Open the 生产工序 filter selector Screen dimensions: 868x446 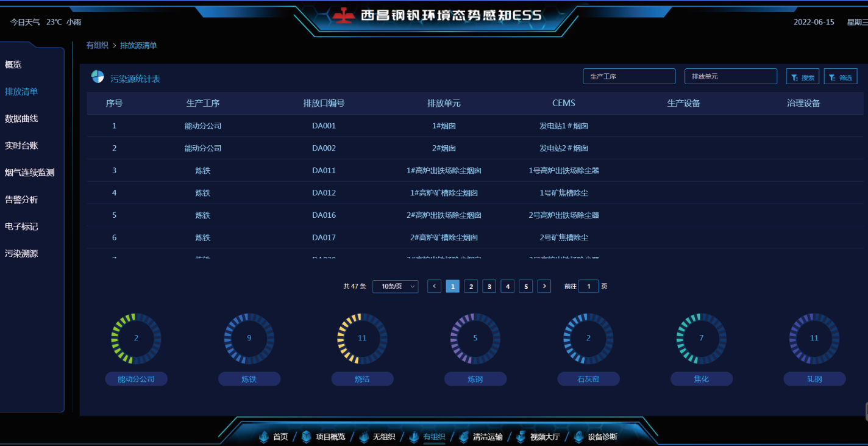pos(629,76)
